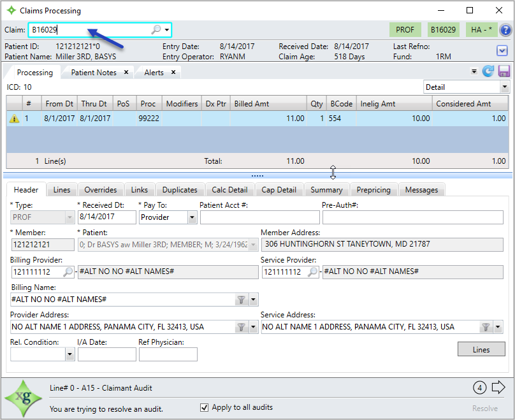Switch to the Processing tab

click(x=34, y=73)
